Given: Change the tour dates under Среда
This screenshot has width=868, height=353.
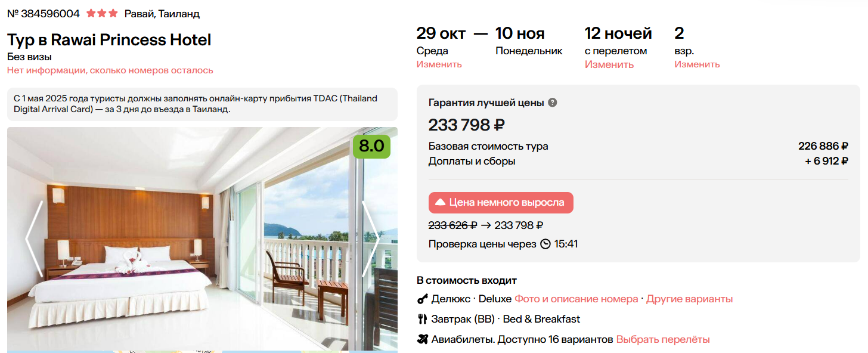Looking at the screenshot, I should pos(439,64).
